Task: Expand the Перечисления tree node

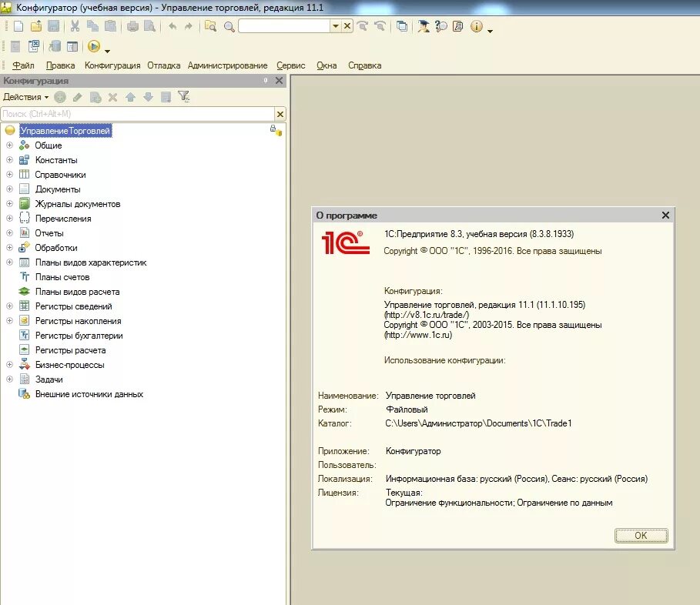Action: (x=9, y=218)
